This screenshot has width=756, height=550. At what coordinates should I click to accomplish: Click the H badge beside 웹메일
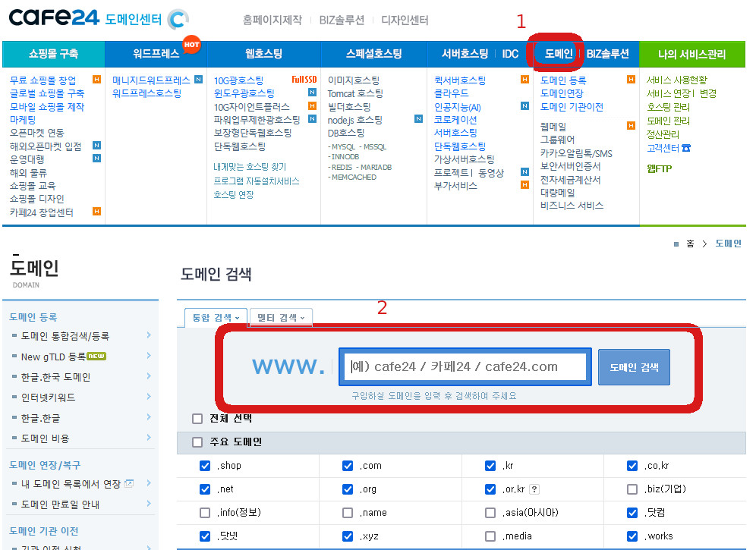pos(631,126)
